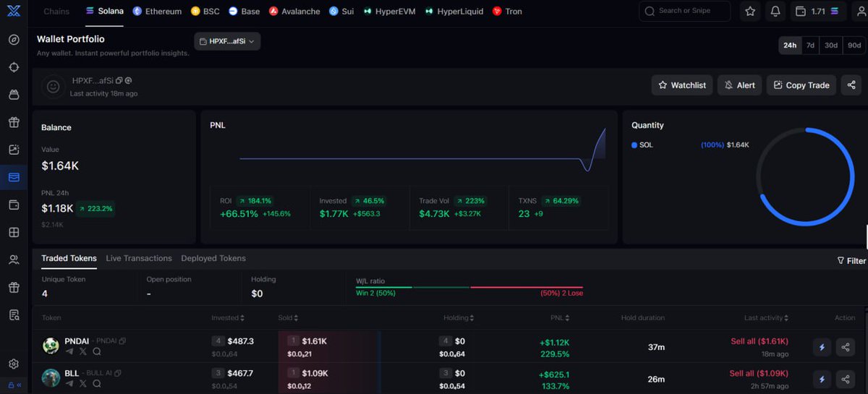Screen dimensions: 868x394
Task: Click the share icon next to Copy Trade
Action: [x=851, y=85]
